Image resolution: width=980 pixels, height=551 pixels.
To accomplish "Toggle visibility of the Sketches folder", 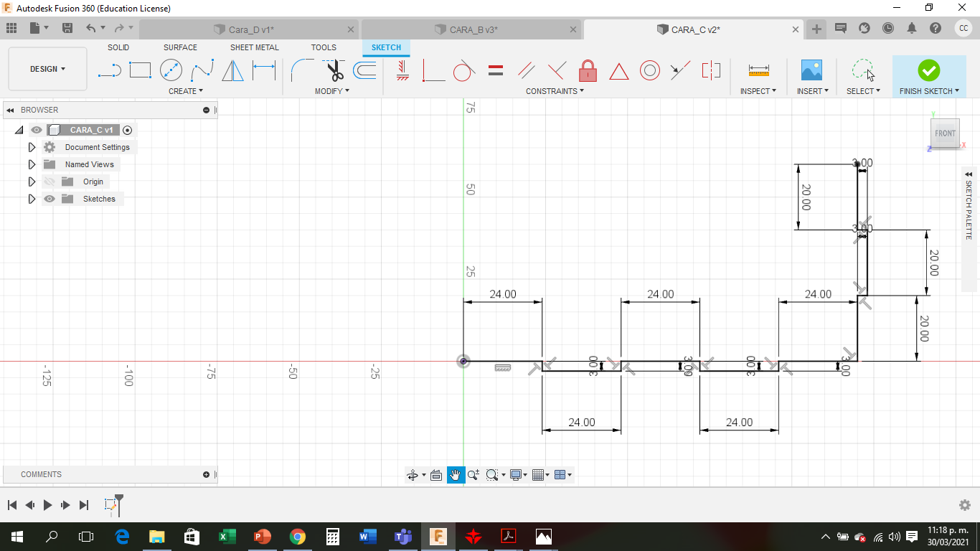I will 50,199.
